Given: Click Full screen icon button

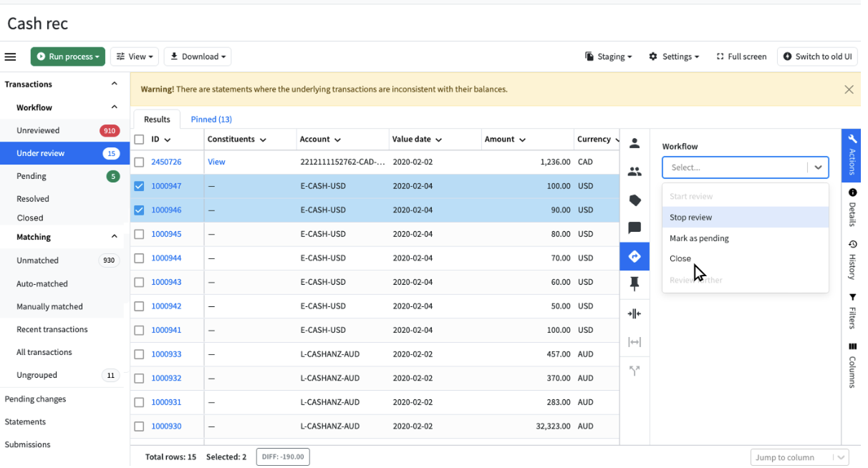Looking at the screenshot, I should click(x=741, y=57).
